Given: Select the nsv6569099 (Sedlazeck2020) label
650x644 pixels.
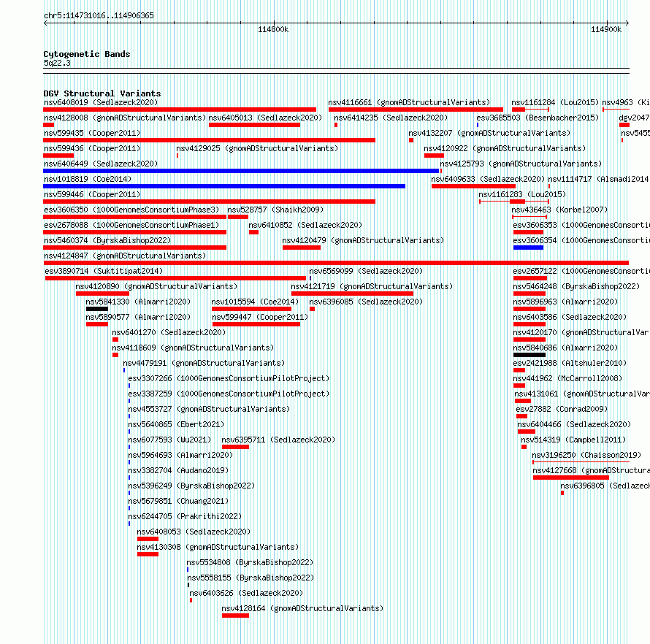Looking at the screenshot, I should (366, 271).
